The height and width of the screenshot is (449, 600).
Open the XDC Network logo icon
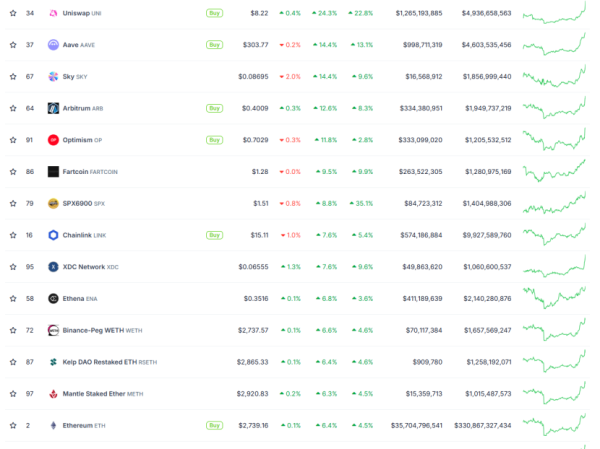(x=53, y=267)
